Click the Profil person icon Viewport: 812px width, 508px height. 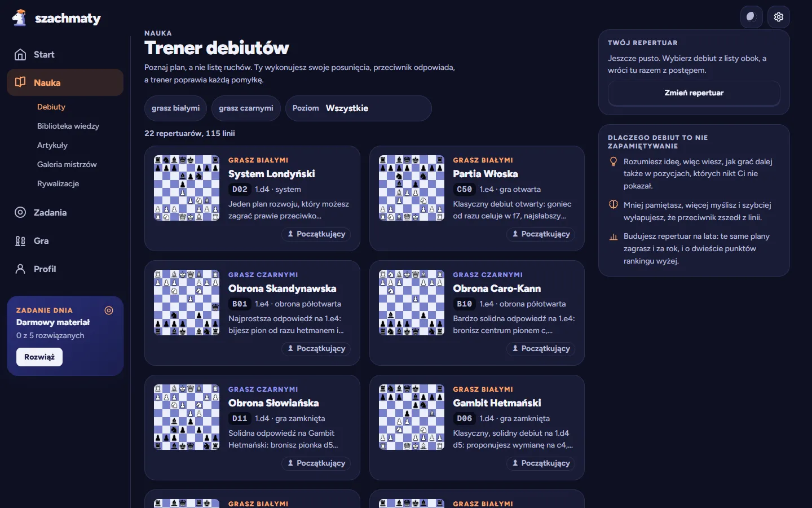pyautogui.click(x=20, y=269)
